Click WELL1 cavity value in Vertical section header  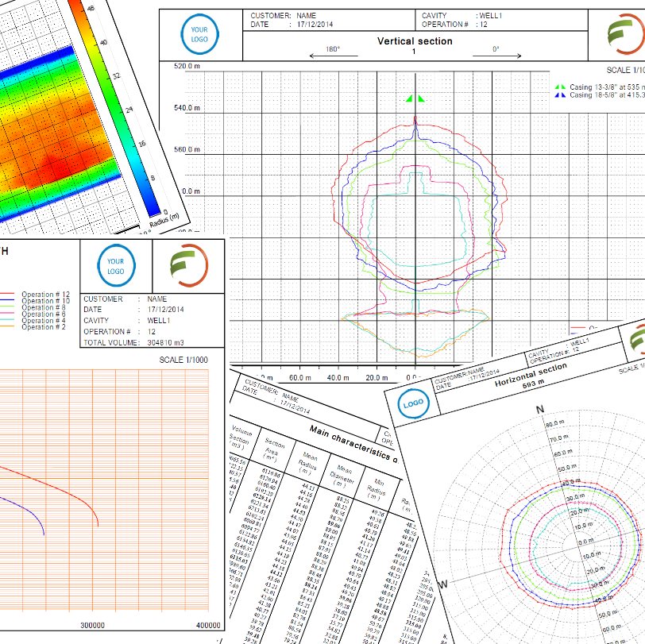491,16
